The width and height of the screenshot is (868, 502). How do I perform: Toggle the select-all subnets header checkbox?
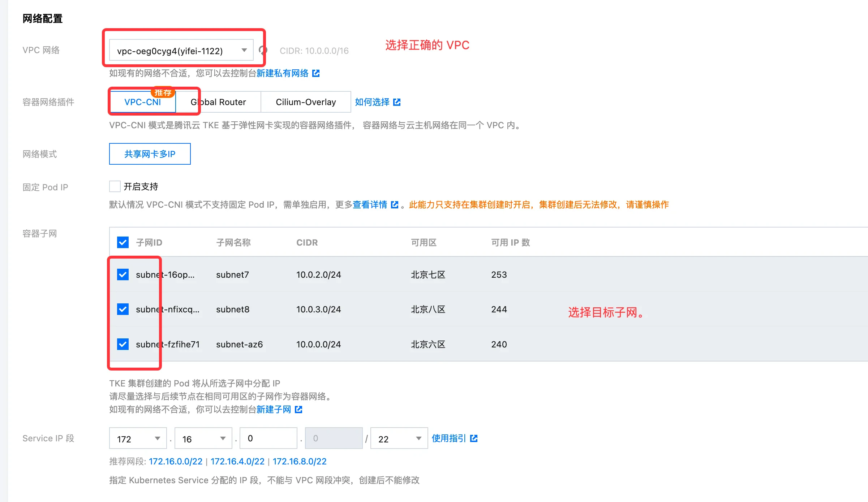click(x=123, y=242)
